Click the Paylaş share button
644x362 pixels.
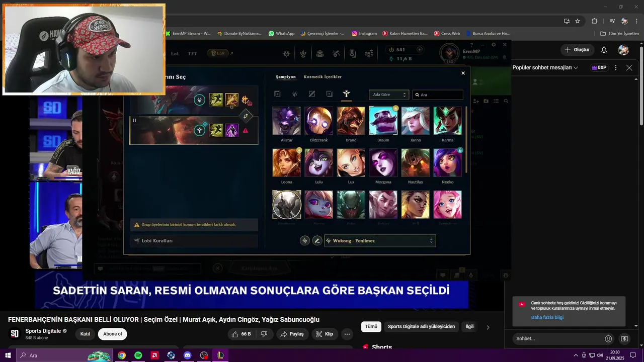[292, 334]
